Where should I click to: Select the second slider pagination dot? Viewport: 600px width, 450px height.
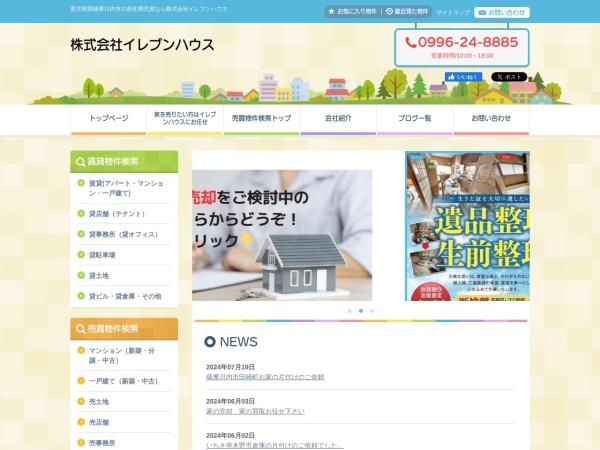point(361,311)
